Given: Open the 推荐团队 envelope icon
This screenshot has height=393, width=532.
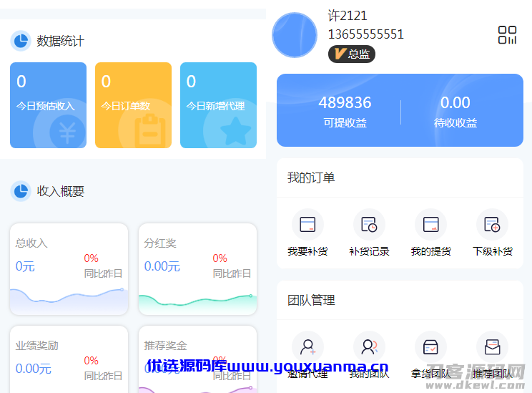Looking at the screenshot, I should [492, 346].
